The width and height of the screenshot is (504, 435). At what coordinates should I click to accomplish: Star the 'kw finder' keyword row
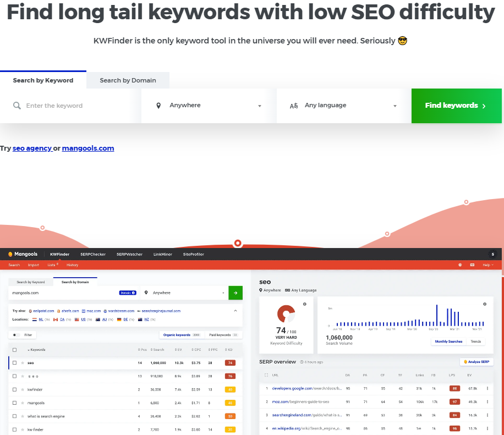click(23, 430)
